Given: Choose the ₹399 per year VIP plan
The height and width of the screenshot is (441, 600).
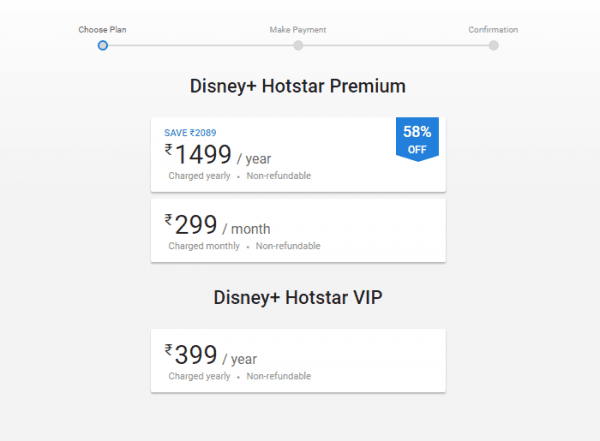Looking at the screenshot, I should [x=298, y=360].
